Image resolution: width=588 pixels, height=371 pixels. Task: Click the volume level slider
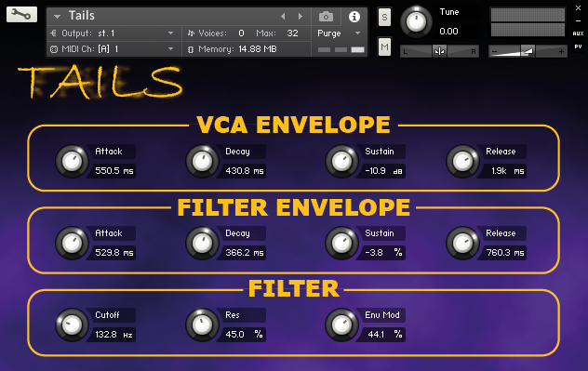528,51
